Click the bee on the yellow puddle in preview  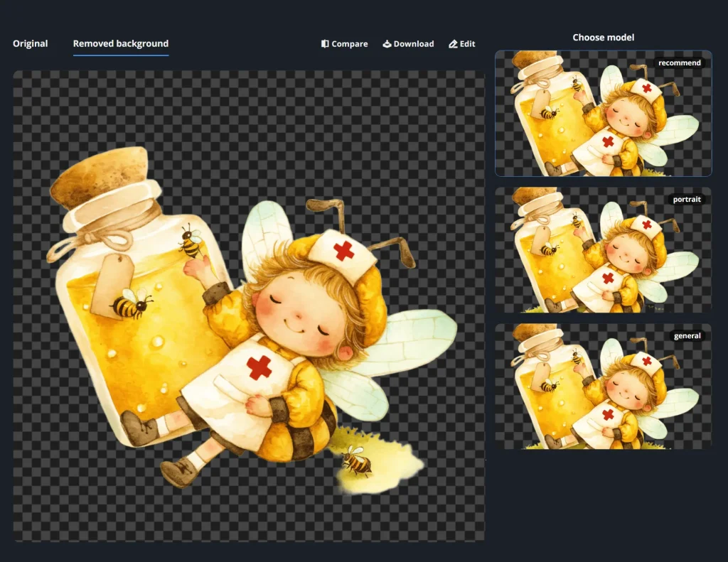(357, 462)
